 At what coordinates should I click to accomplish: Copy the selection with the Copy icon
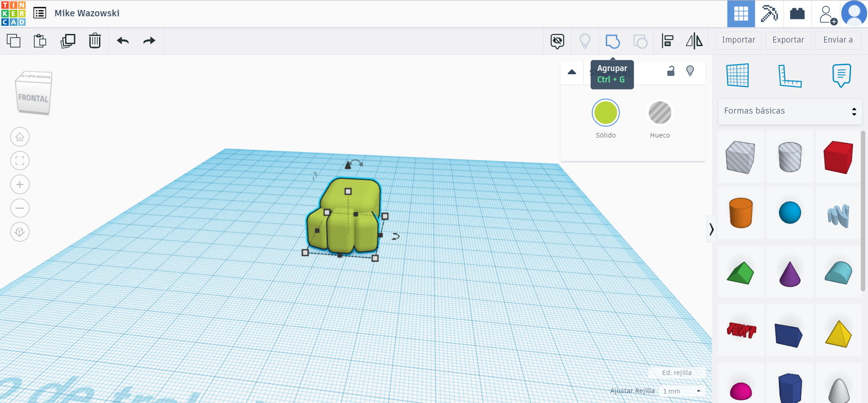[14, 41]
